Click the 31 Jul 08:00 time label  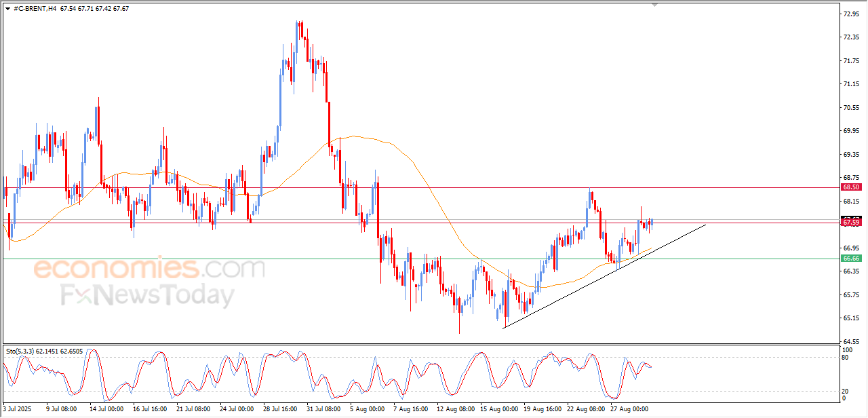pos(323,409)
